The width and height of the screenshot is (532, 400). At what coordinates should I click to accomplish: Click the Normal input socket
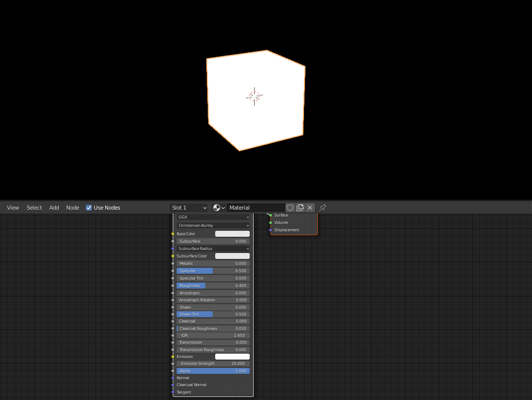(x=174, y=377)
